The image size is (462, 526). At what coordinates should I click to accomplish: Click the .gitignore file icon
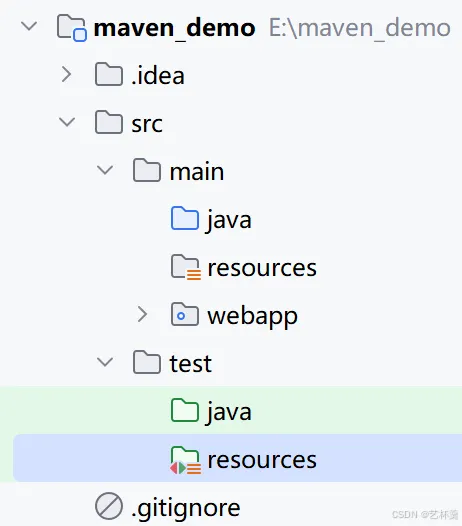tap(109, 506)
